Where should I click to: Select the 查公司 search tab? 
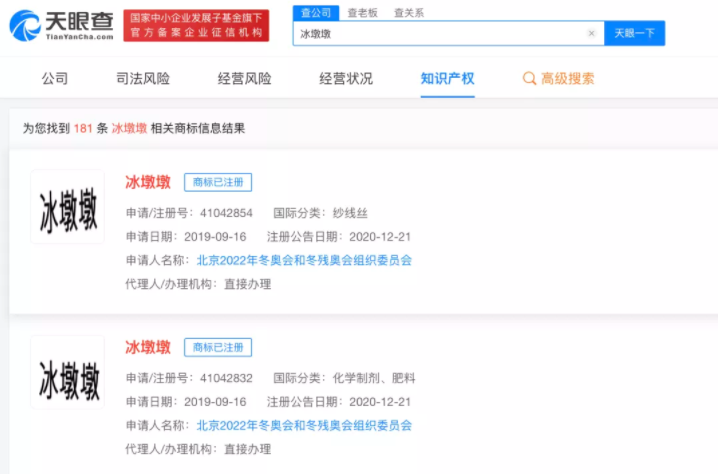click(x=316, y=13)
